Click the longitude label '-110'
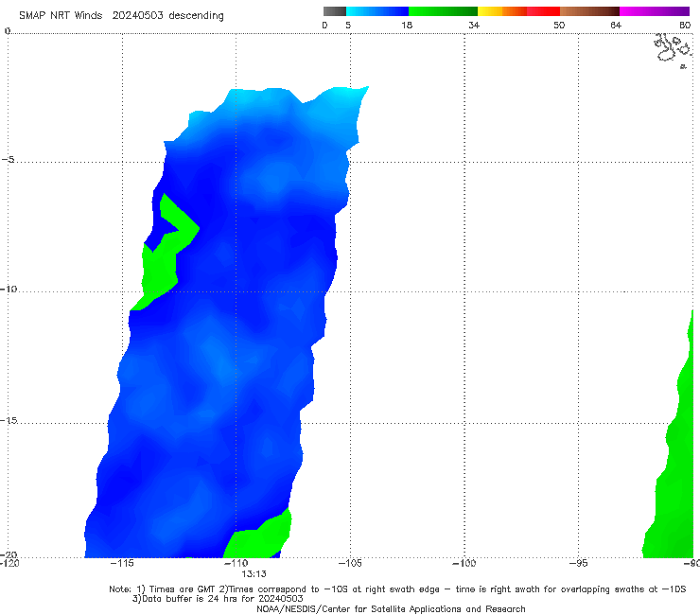This screenshot has width=700, height=615. [x=236, y=563]
